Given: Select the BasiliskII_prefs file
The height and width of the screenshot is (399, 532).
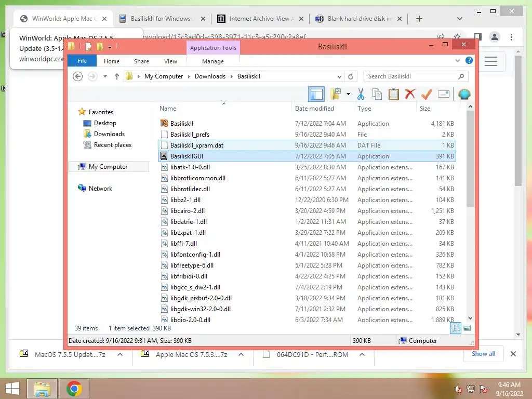Looking at the screenshot, I should tap(307, 135).
